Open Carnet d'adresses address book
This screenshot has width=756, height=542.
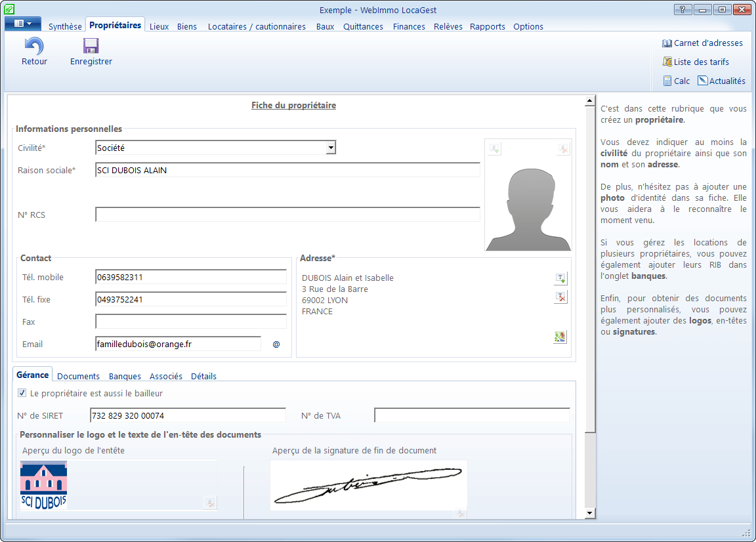702,43
